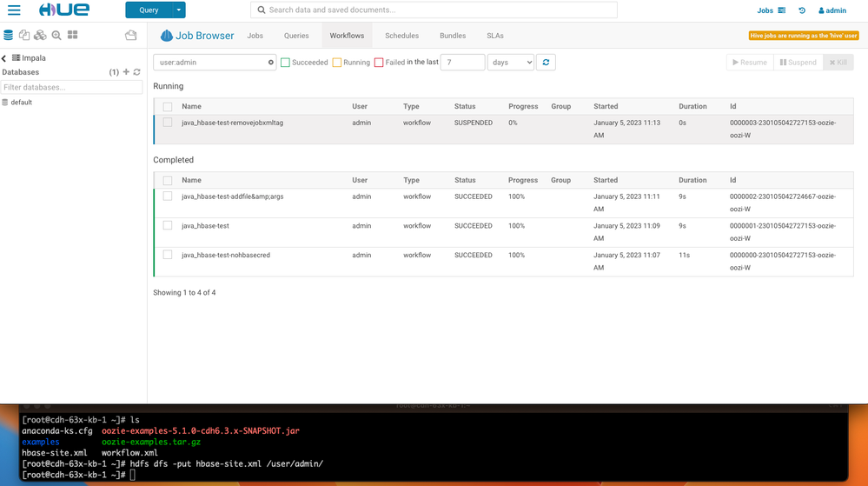Image resolution: width=868 pixels, height=486 pixels.
Task: Add a new database with plus icon
Action: pyautogui.click(x=126, y=72)
